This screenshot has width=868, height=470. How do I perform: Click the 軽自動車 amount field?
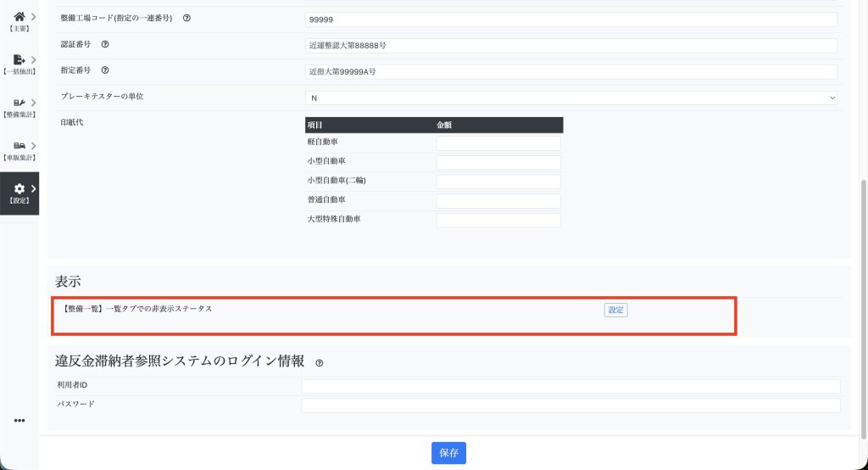click(x=498, y=143)
